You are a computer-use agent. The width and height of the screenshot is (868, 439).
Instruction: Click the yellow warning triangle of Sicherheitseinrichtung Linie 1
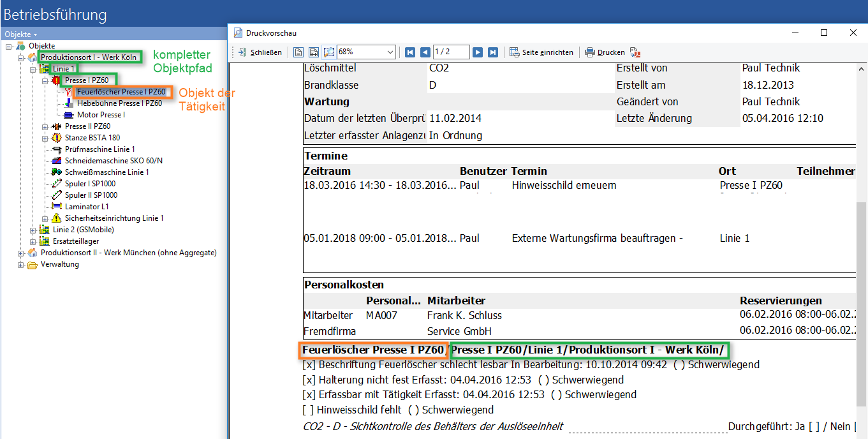point(57,218)
